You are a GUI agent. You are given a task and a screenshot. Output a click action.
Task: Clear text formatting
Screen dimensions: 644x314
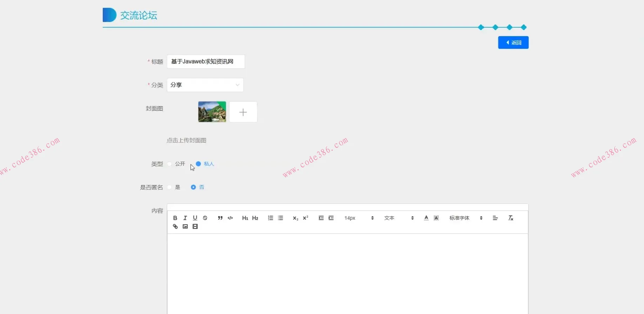511,218
